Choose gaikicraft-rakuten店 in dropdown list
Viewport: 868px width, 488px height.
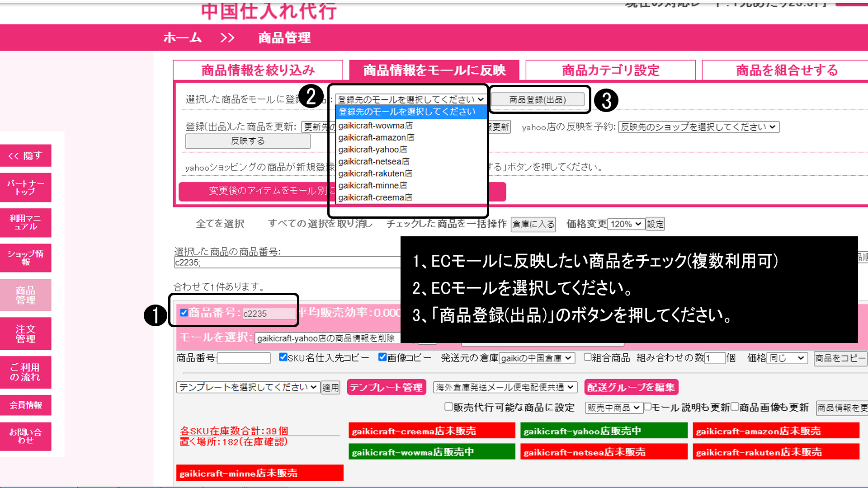point(375,174)
